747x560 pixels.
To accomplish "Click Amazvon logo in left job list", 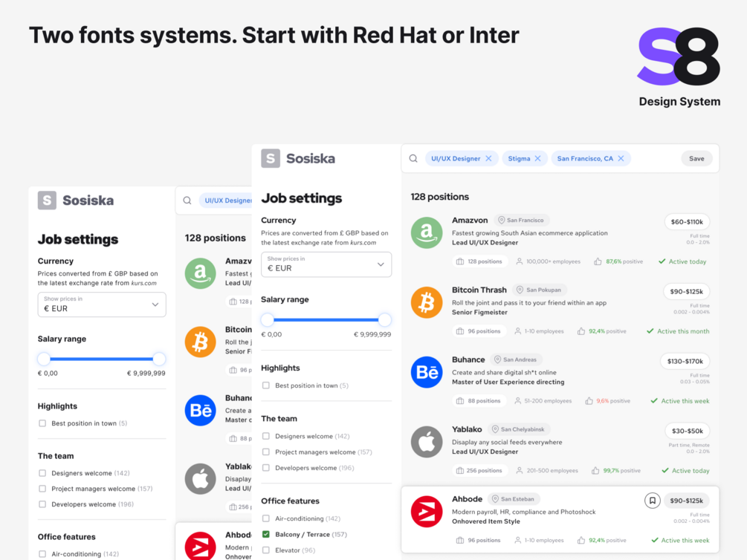I will point(200,273).
